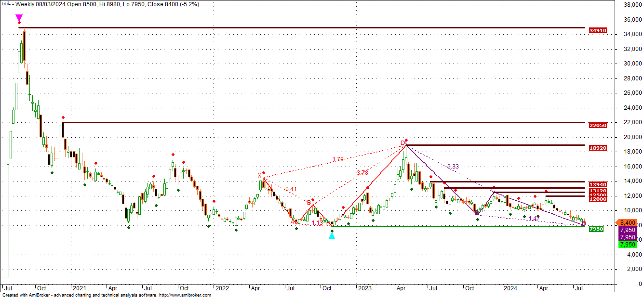Select the 12000 resistance level label
The width and height of the screenshot is (644, 298).
(597, 199)
